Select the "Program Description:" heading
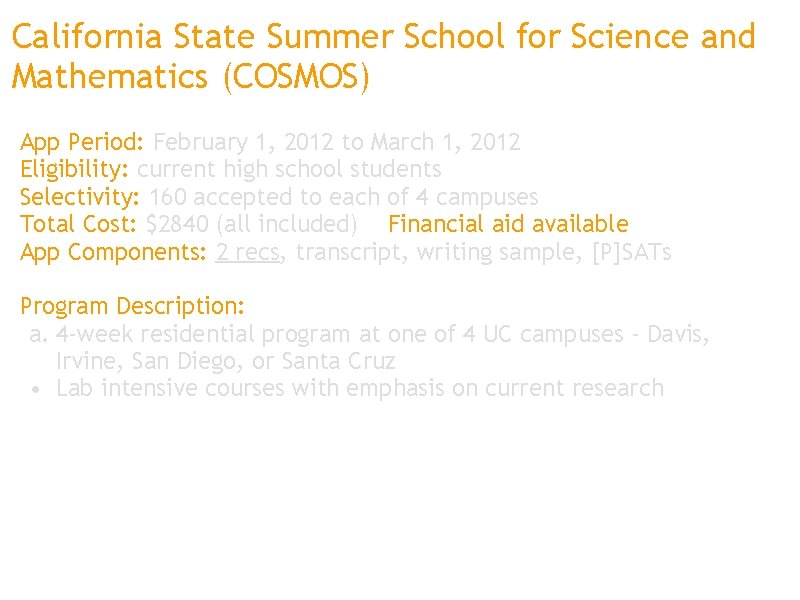 [132, 305]
